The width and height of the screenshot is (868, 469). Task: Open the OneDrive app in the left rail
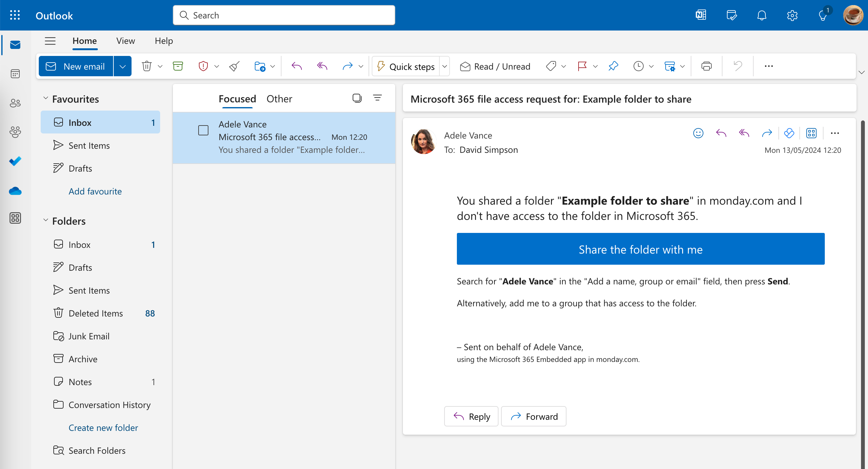(x=15, y=191)
